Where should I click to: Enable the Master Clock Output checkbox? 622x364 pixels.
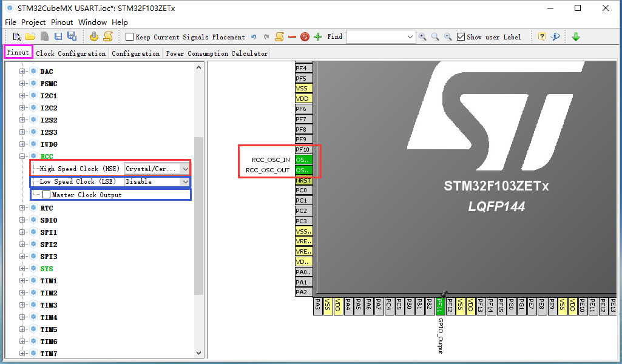coord(46,195)
